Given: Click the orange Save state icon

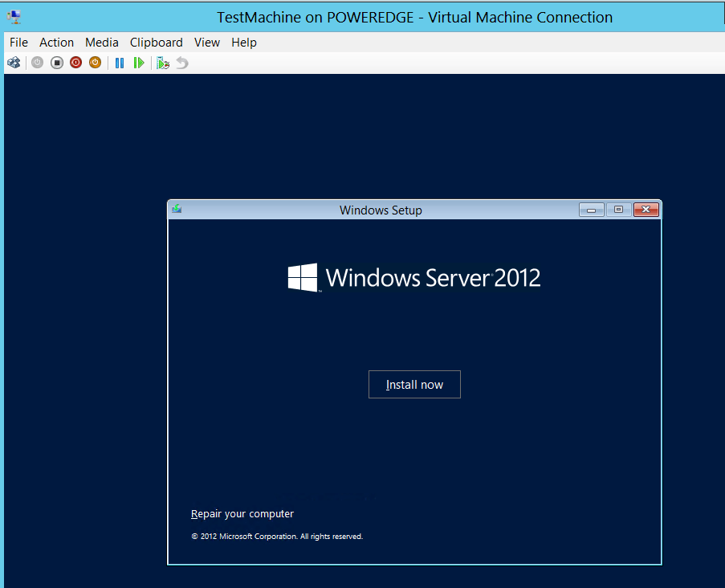Looking at the screenshot, I should pos(96,63).
